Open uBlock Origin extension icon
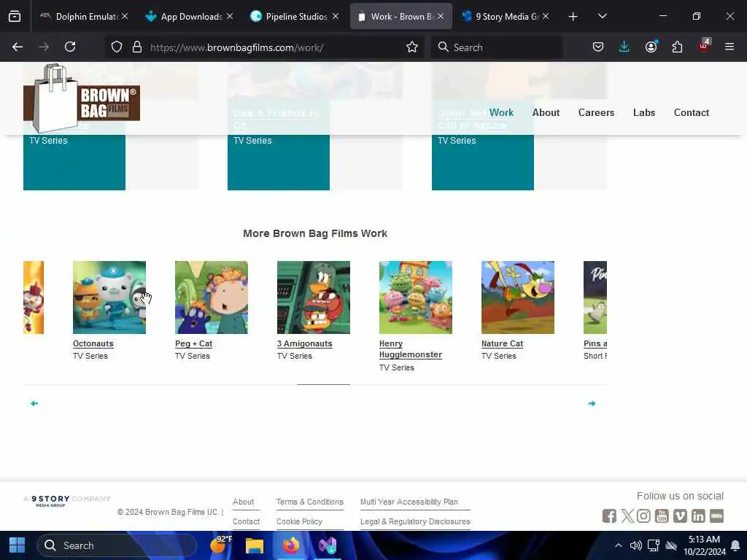The image size is (747, 560). click(704, 46)
